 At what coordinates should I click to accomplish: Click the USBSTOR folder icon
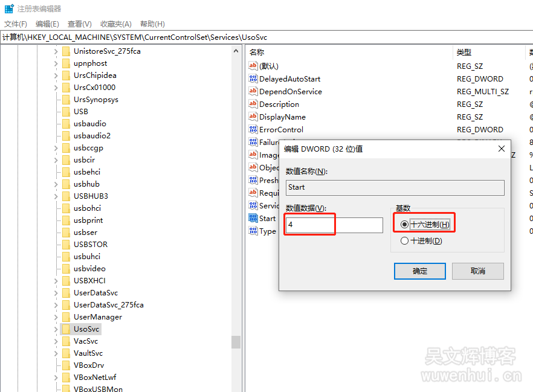coord(66,245)
